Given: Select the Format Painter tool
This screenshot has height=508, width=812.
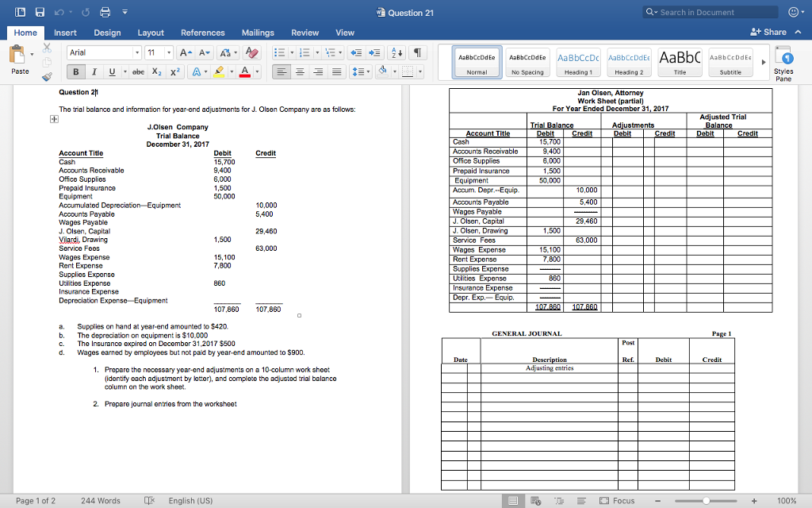Looking at the screenshot, I should point(46,75).
